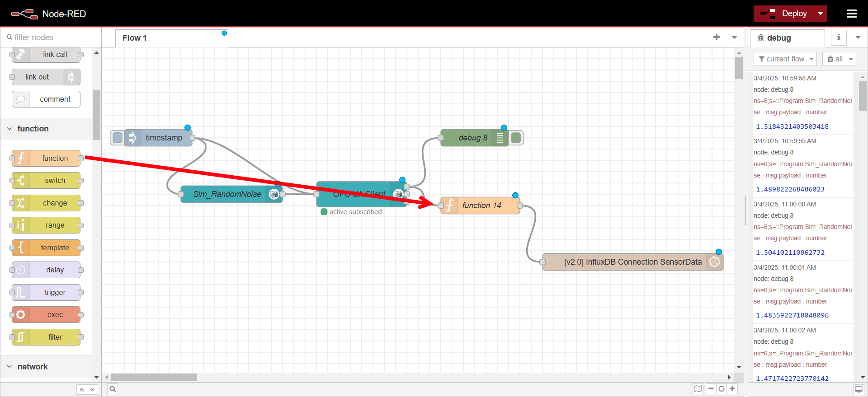Open debug in a new window icon
This screenshot has height=397, width=868.
click(x=859, y=389)
